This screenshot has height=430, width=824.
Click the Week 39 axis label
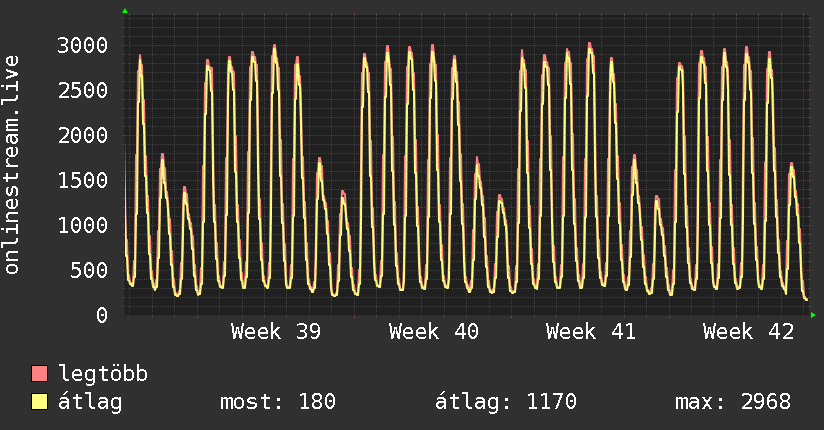pos(276,332)
